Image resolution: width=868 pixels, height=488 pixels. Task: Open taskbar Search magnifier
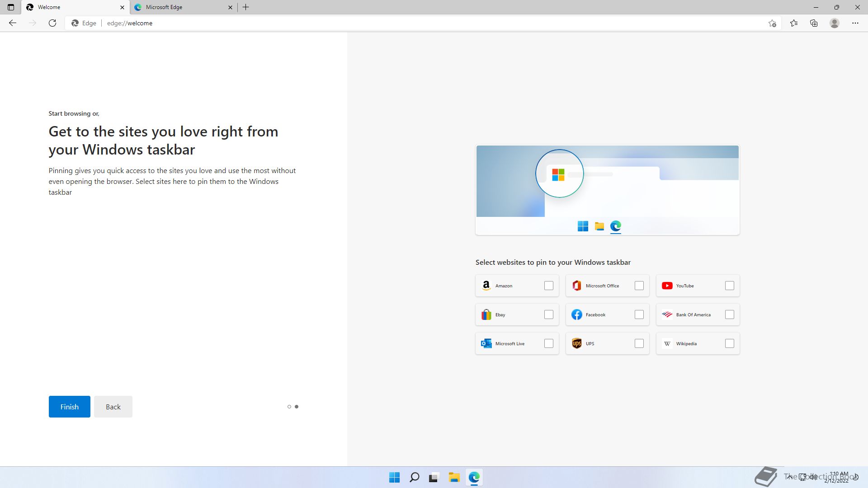(414, 477)
